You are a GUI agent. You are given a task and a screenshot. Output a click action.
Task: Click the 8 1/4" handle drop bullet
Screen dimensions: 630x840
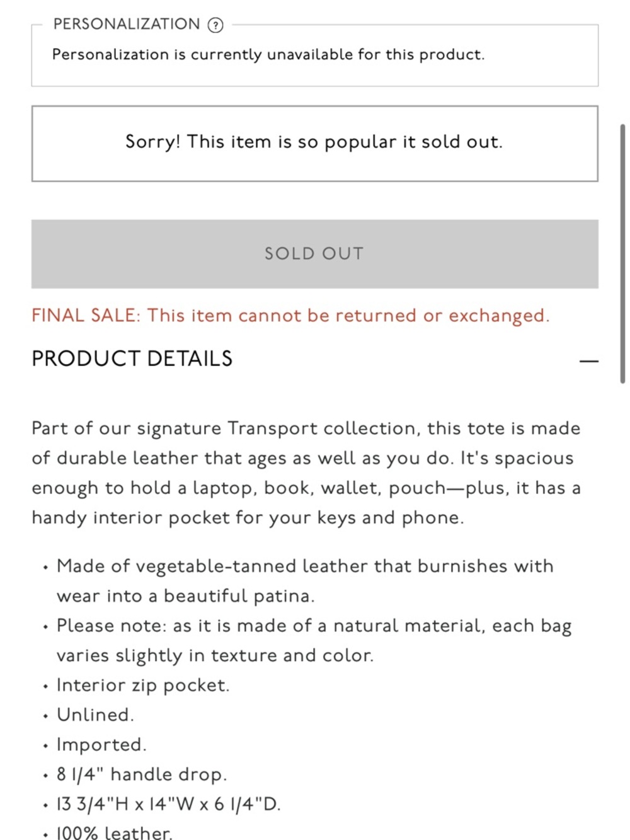coord(142,774)
